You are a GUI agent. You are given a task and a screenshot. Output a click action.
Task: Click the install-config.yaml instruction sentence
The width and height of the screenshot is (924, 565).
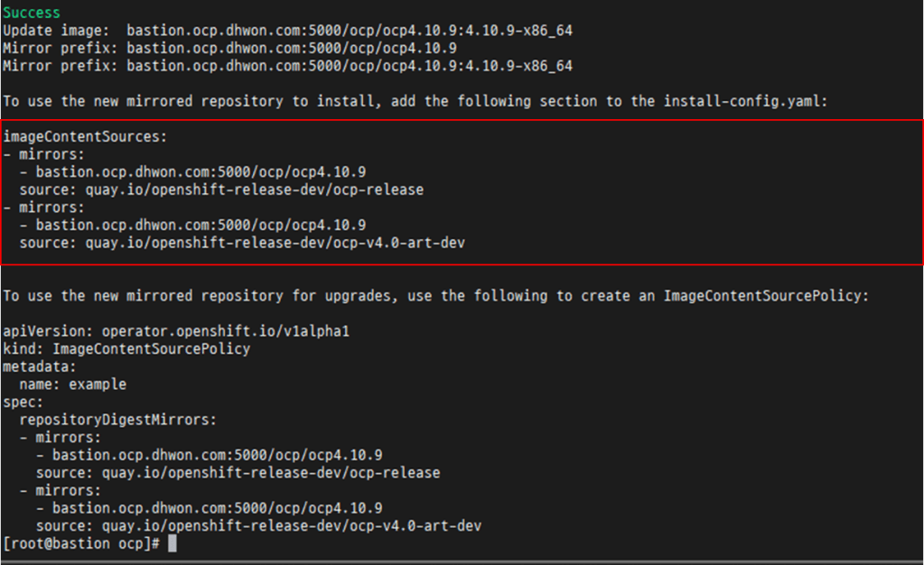click(415, 101)
